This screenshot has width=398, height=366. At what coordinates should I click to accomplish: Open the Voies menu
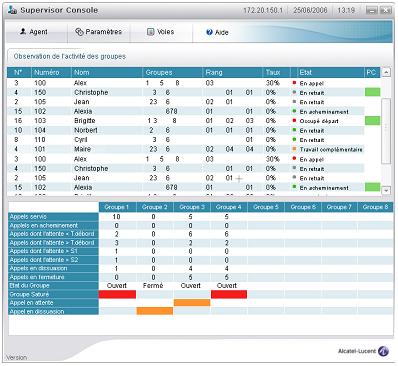click(x=161, y=32)
